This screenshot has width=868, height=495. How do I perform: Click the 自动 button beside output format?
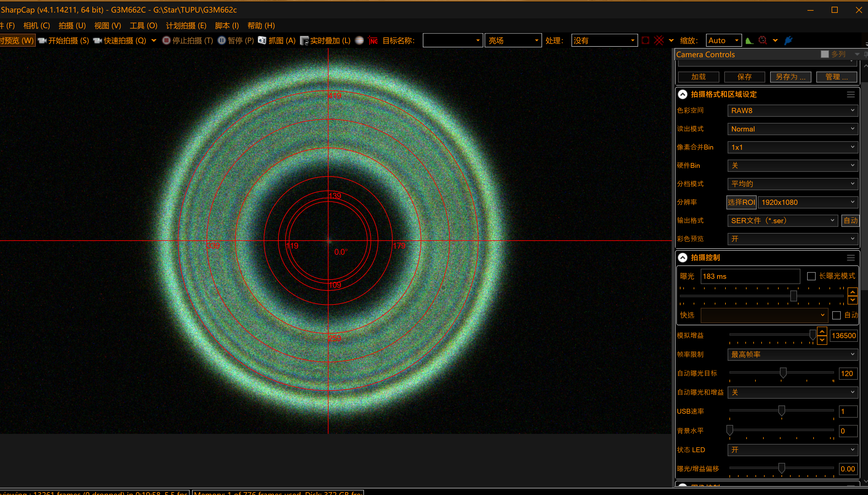tap(850, 221)
